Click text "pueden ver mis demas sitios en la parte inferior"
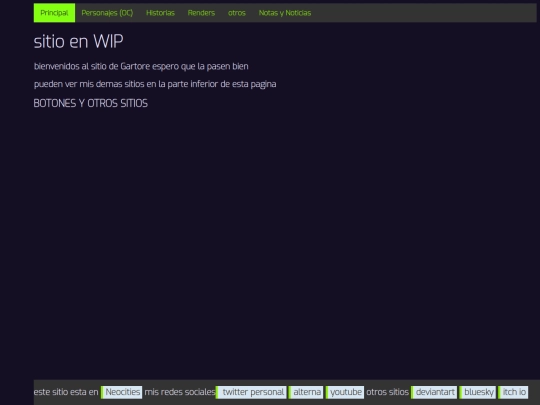The image size is (540, 405). [x=126, y=84]
